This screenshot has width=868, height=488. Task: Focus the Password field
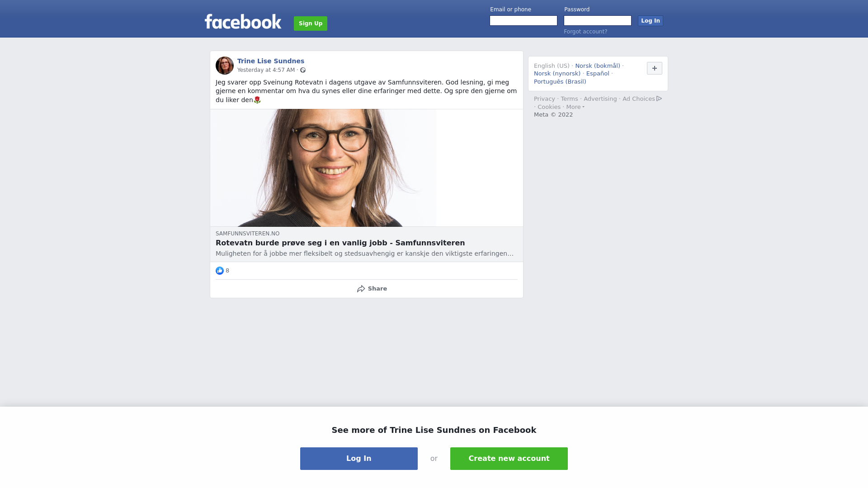(598, 21)
